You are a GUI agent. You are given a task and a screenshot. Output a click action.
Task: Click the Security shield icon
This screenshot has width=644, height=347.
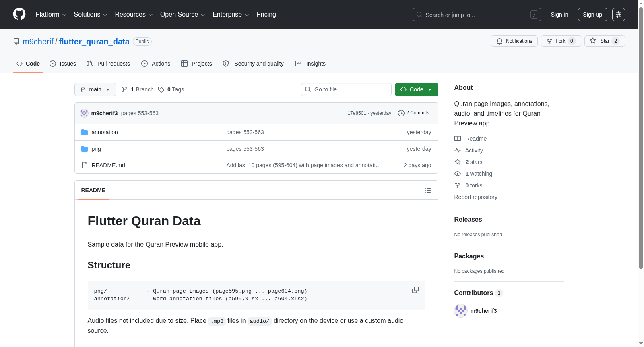(x=226, y=64)
